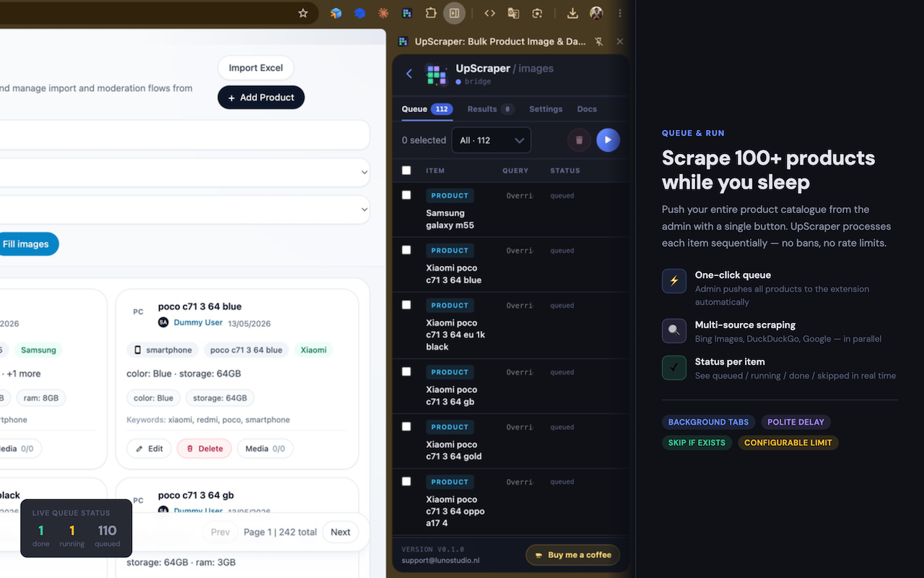924x578 pixels.
Task: Click the 'color: Blue' attribute chip
Action: coord(154,398)
